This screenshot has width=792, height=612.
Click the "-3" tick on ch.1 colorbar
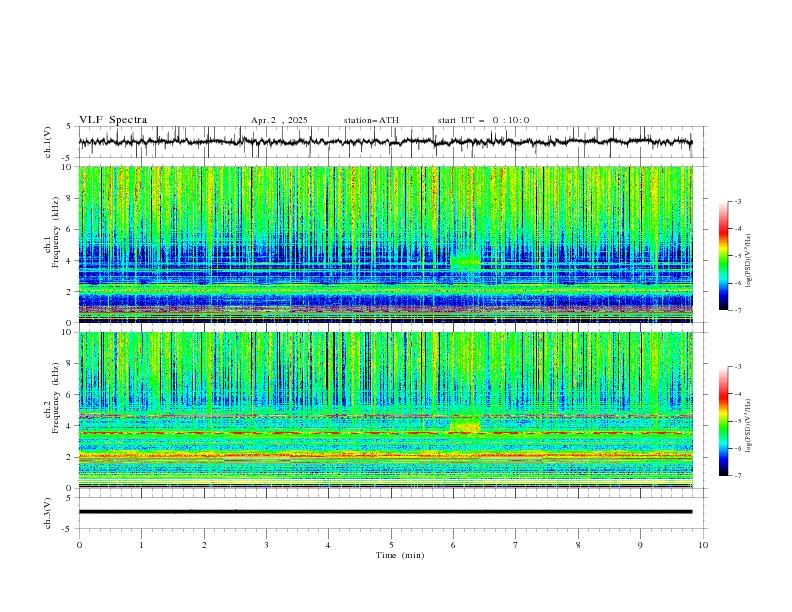coord(737,201)
